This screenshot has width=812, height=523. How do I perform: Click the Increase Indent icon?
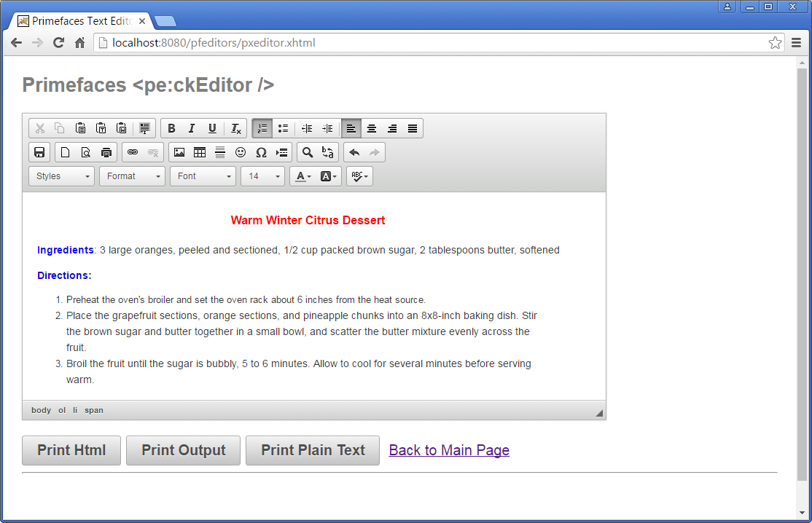coord(327,128)
